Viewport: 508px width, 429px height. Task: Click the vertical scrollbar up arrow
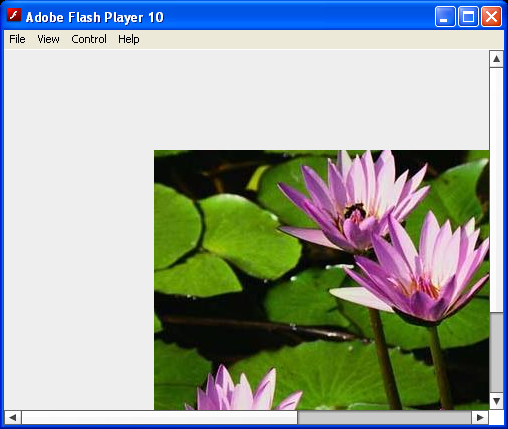pos(496,59)
